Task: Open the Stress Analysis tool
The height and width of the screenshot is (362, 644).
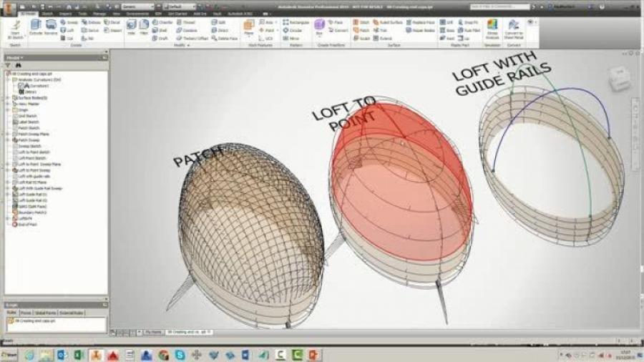Action: pos(492,28)
